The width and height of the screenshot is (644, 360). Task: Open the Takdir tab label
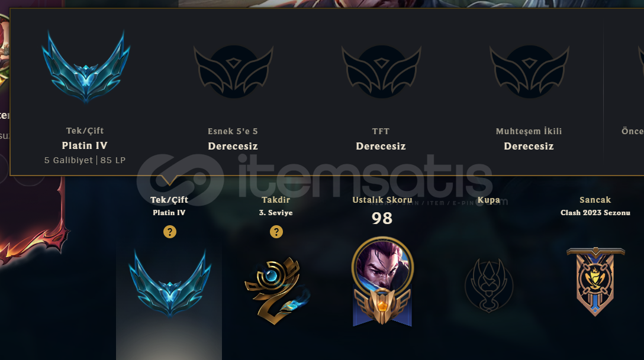(276, 200)
